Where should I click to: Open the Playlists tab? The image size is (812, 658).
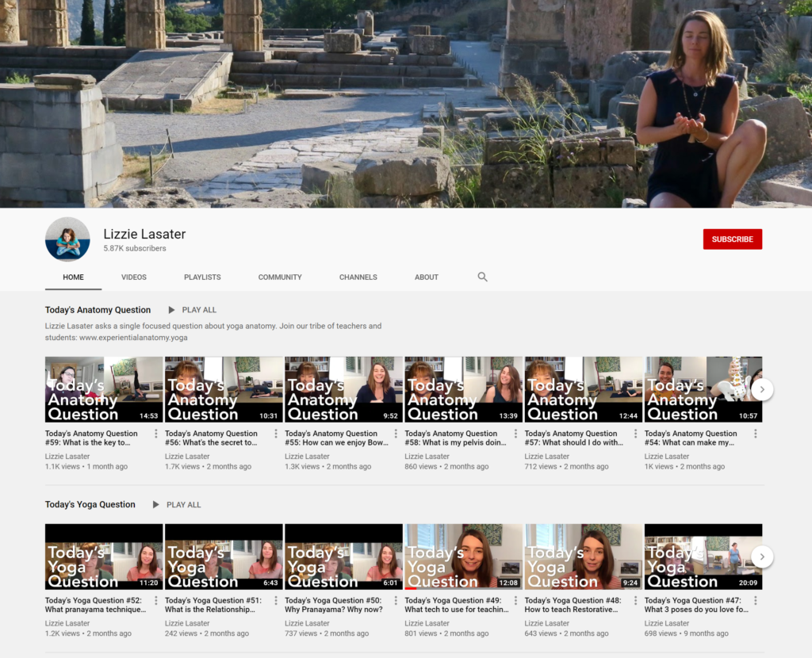point(202,277)
